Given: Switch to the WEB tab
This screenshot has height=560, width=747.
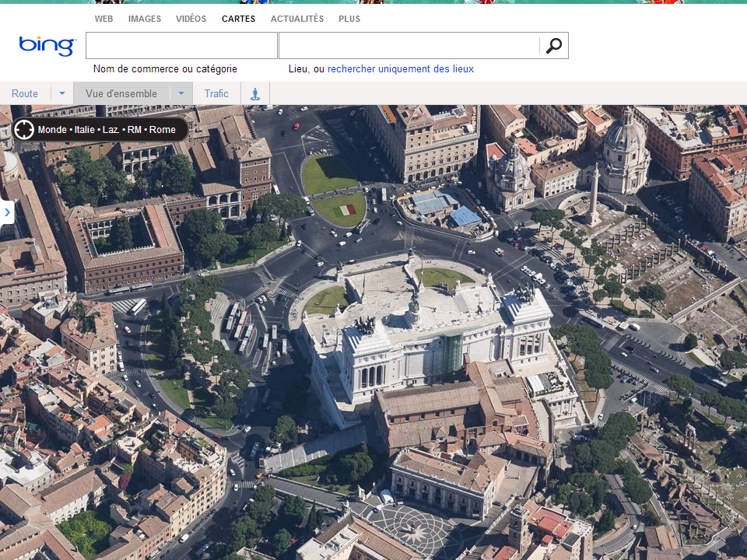Looking at the screenshot, I should tap(104, 19).
